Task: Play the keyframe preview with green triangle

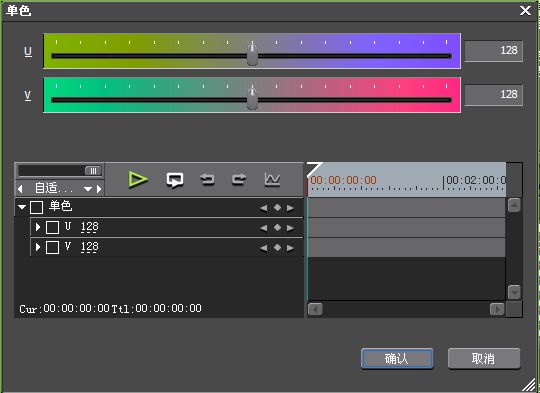Action: pos(138,179)
